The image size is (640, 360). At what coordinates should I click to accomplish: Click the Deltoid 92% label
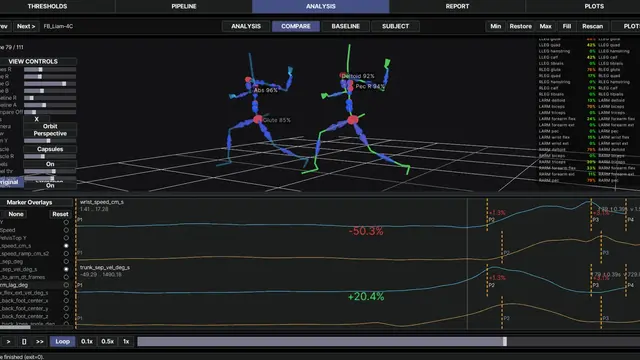(x=358, y=76)
